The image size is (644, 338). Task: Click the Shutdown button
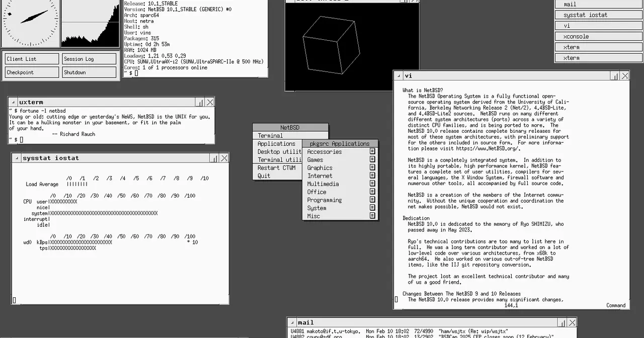(x=89, y=72)
